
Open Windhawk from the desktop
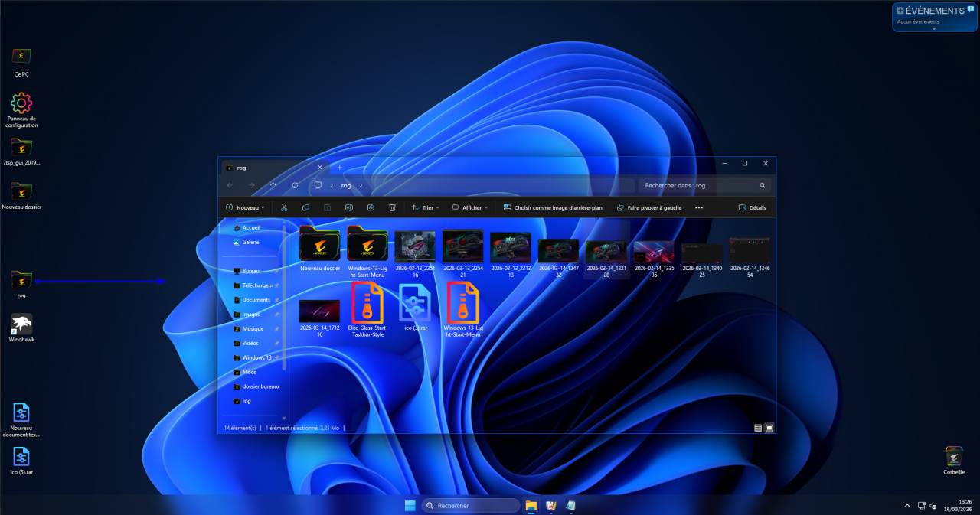21,327
